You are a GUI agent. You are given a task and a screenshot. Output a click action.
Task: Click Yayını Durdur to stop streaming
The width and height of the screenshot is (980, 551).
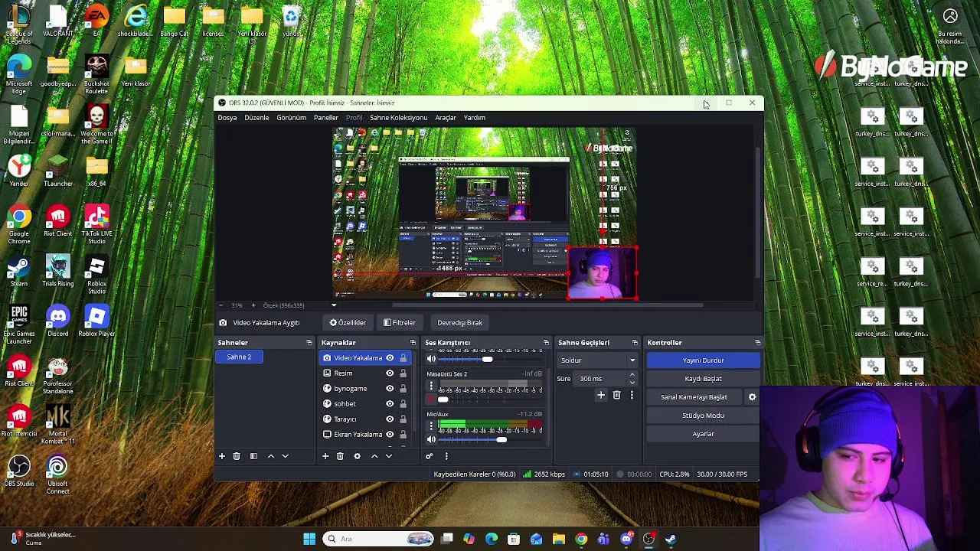click(703, 360)
